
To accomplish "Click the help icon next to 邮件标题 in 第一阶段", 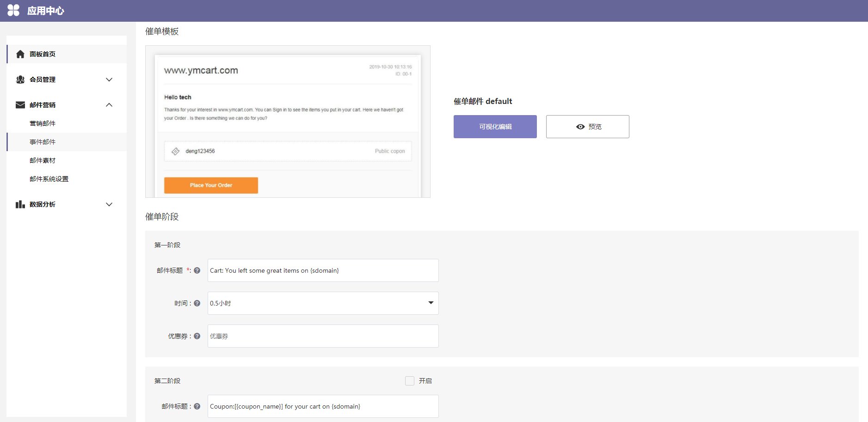I will point(197,270).
